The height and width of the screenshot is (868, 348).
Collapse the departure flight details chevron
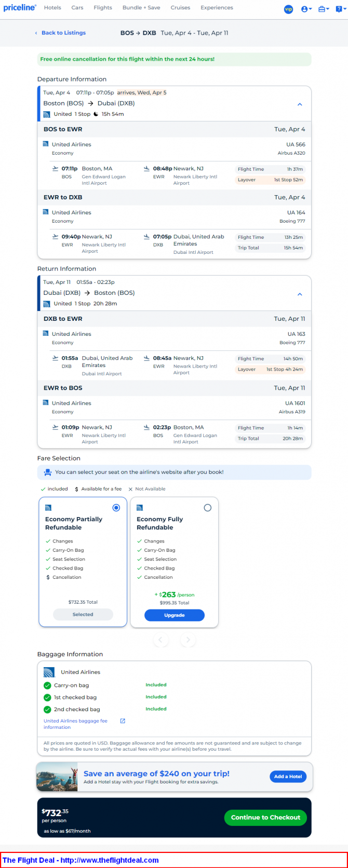[x=300, y=104]
